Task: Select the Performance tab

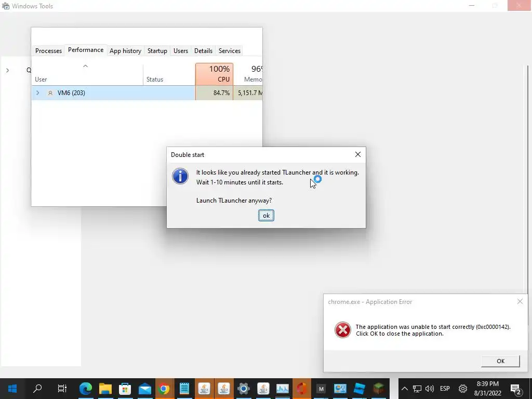Action: click(86, 50)
